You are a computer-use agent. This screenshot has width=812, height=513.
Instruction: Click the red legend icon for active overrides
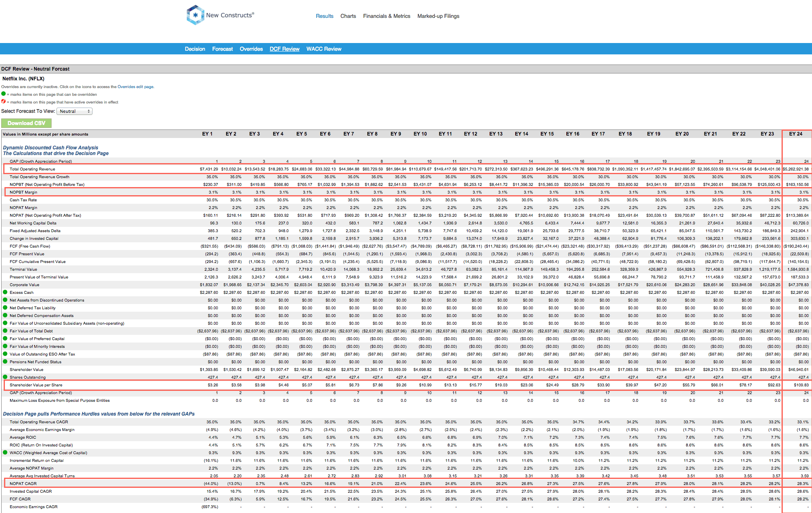click(x=4, y=101)
